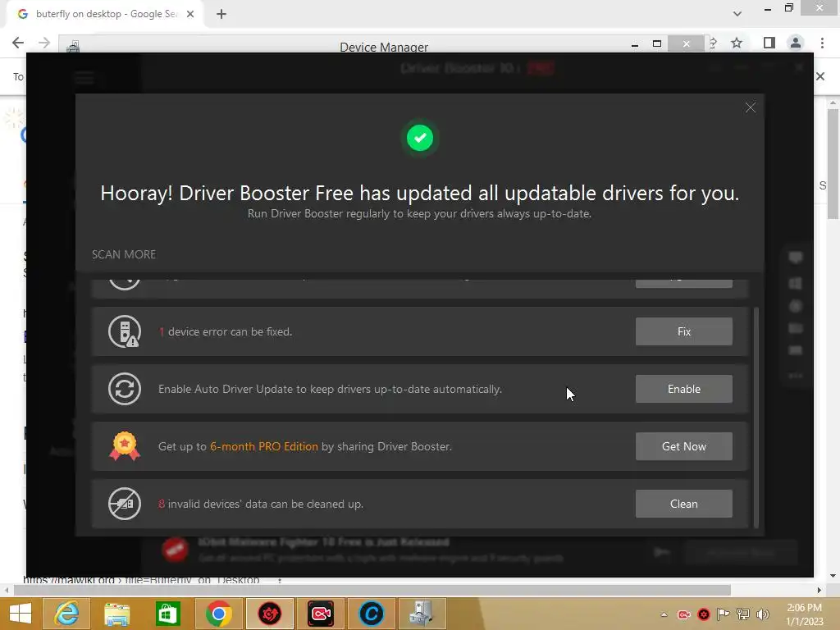
Task: Minimize the Device Manager window
Action: (635, 44)
